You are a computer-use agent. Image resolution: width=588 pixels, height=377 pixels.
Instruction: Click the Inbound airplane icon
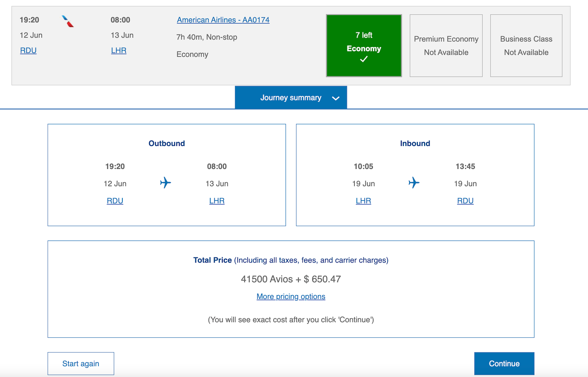point(414,182)
